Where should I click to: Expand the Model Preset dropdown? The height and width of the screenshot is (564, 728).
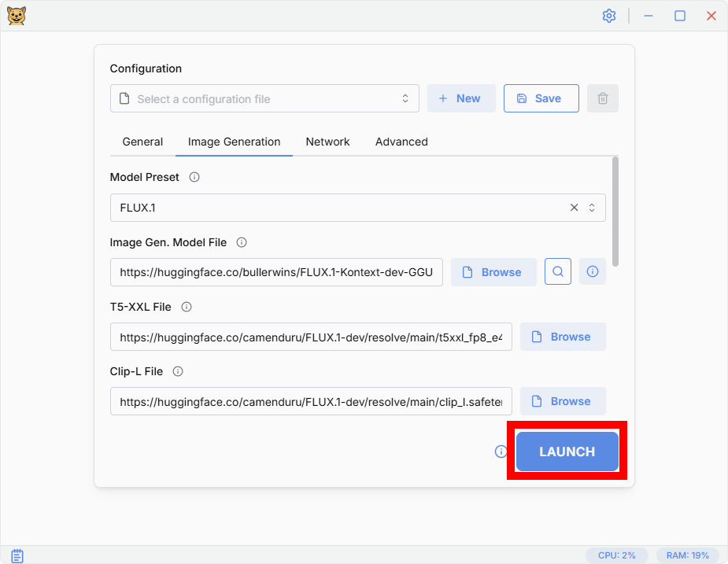592,208
